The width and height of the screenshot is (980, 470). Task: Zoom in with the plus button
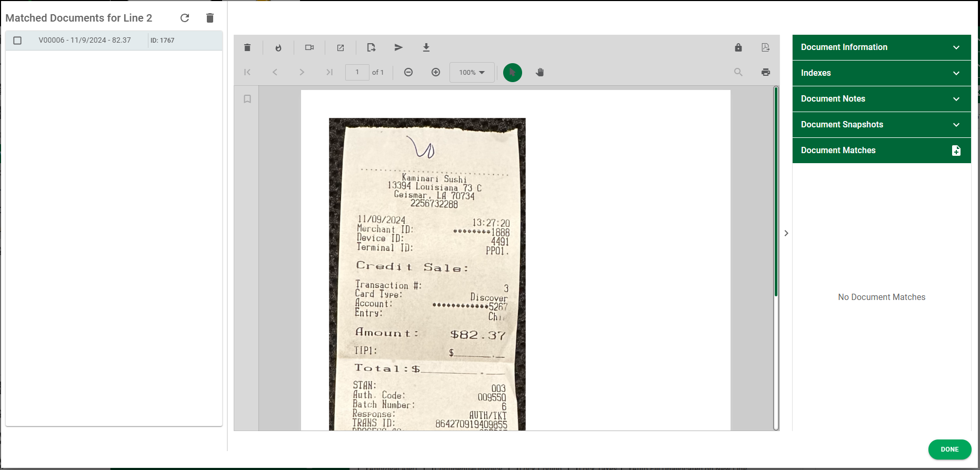[436, 72]
